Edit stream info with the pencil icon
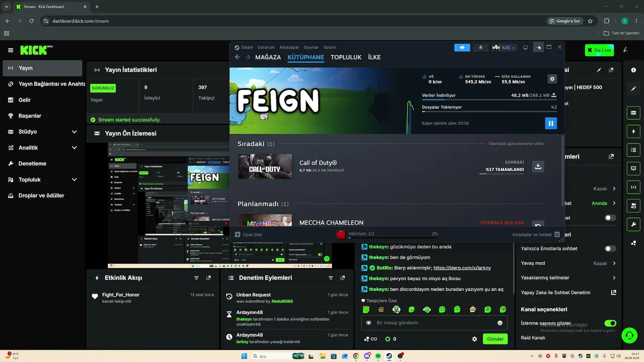This screenshot has height=362, width=644. pos(599,70)
